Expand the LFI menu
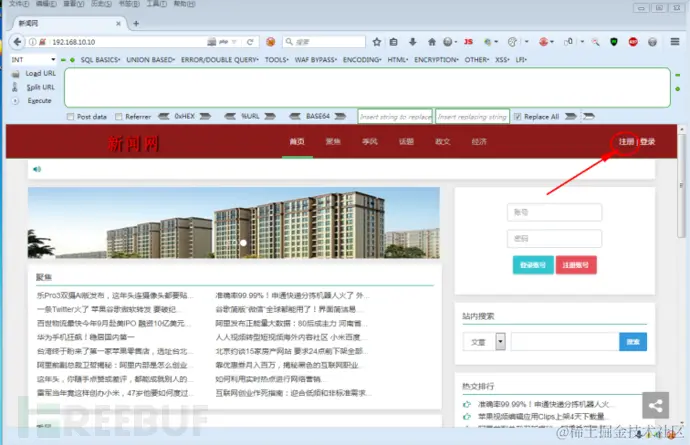This screenshot has width=690, height=445. coord(521,60)
